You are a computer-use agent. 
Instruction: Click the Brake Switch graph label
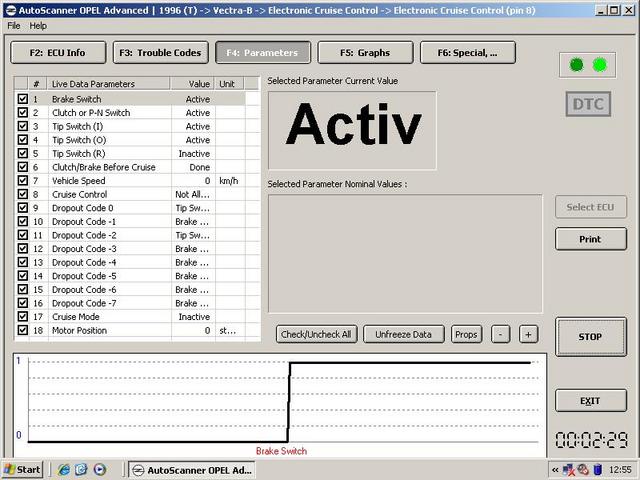[281, 451]
